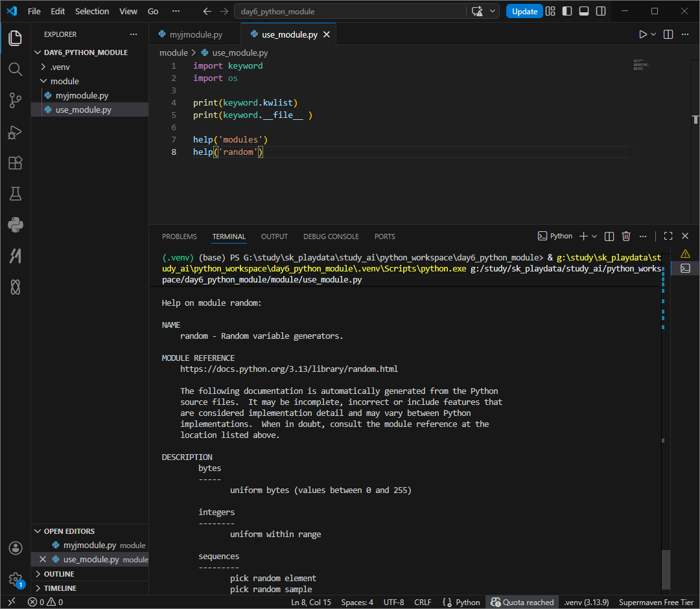Split the terminal panel
The width and height of the screenshot is (700, 609).
(x=609, y=236)
